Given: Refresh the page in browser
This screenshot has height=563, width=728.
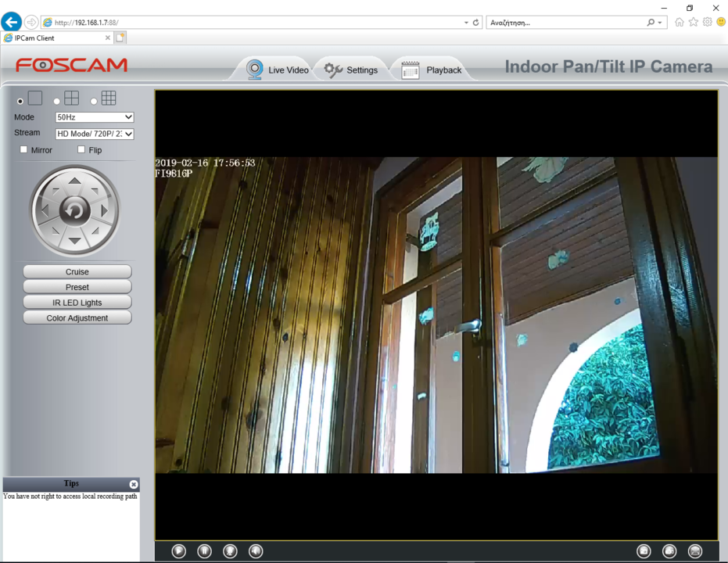Looking at the screenshot, I should (476, 22).
